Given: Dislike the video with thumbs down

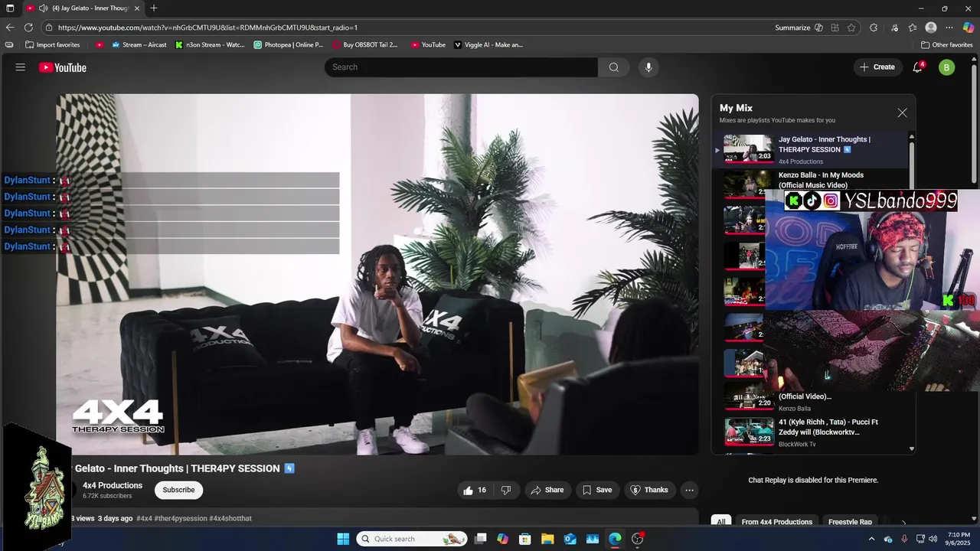Looking at the screenshot, I should coord(506,490).
